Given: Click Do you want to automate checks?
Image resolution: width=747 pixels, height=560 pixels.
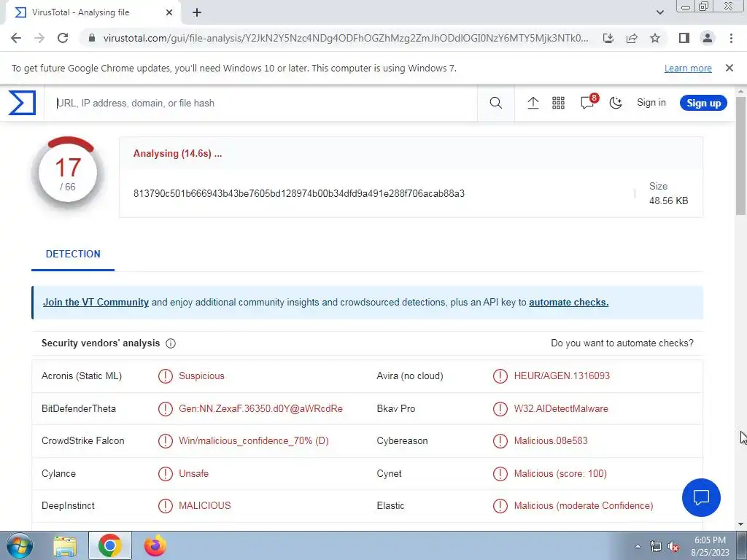Looking at the screenshot, I should [x=622, y=343].
